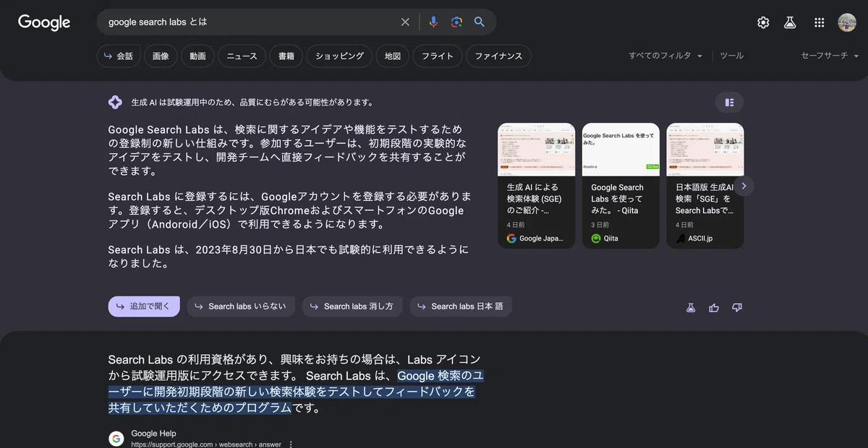Switch to the 会話 filter tab
Image resolution: width=868 pixels, height=448 pixels.
tap(119, 56)
